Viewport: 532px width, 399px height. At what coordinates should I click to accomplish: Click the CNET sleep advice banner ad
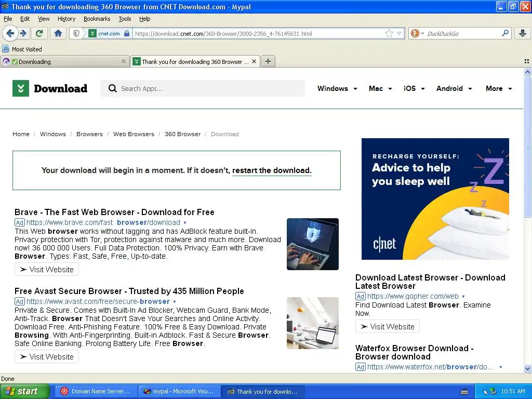435,199
